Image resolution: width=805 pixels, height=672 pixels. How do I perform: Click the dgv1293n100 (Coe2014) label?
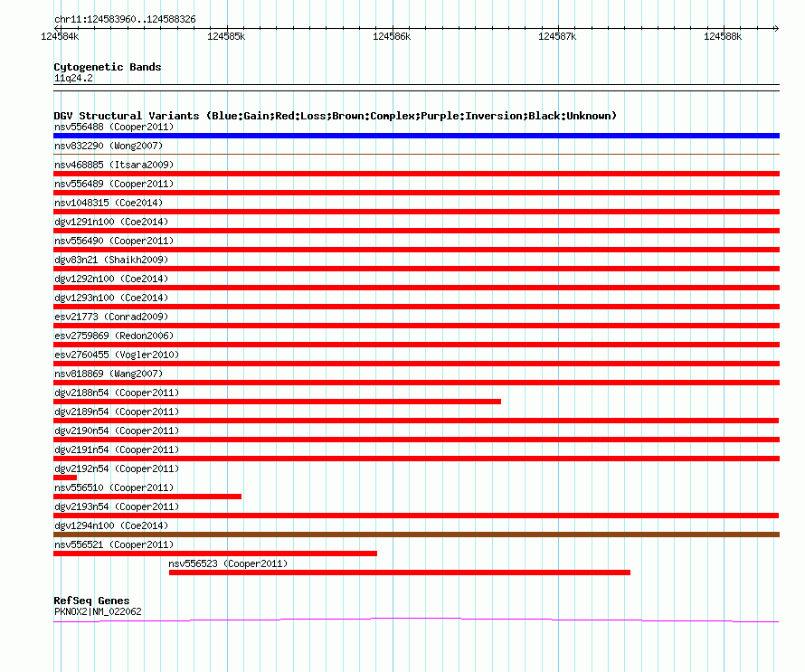click(x=111, y=298)
